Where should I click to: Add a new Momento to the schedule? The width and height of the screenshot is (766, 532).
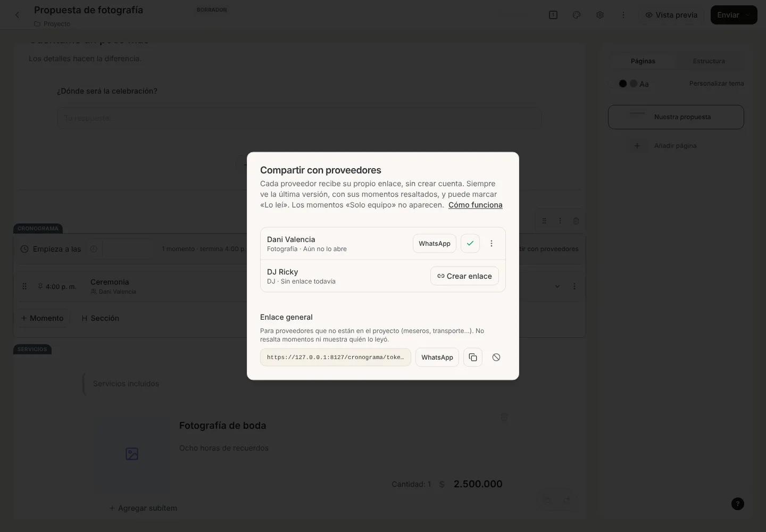pos(42,318)
